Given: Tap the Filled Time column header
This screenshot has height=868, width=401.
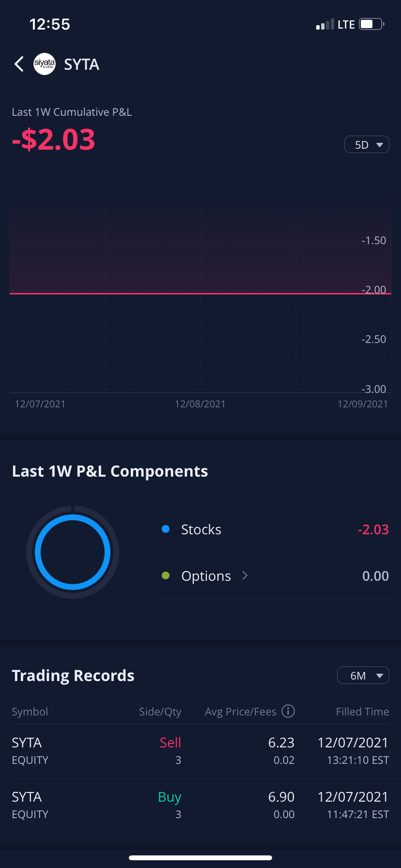Looking at the screenshot, I should click(x=362, y=712).
